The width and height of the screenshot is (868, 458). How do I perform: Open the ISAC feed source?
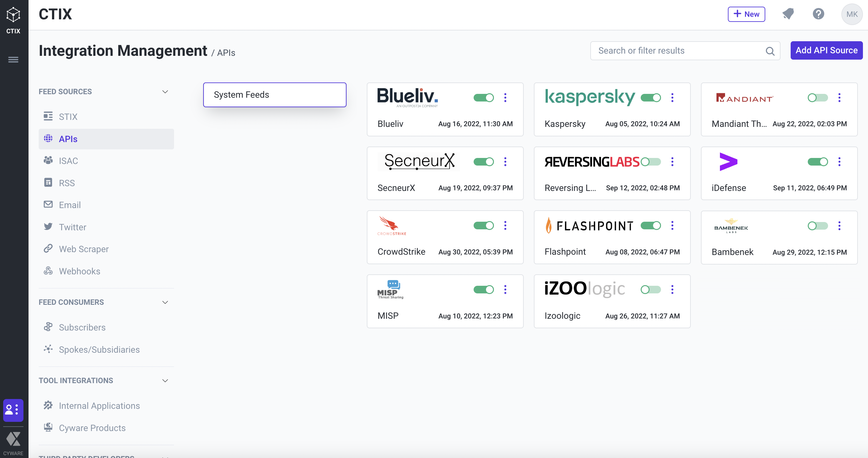coord(69,161)
